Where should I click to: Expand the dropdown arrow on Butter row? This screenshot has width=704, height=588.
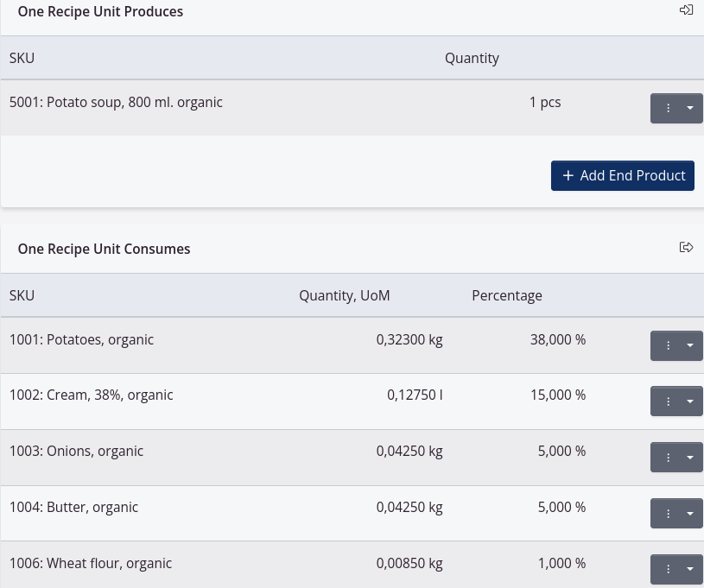tap(689, 513)
